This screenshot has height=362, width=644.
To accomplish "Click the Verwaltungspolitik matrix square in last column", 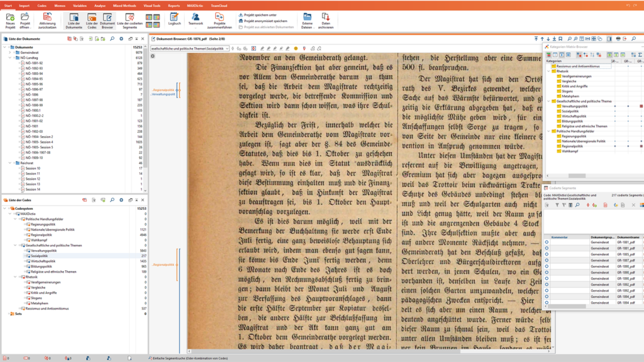I will (641, 106).
